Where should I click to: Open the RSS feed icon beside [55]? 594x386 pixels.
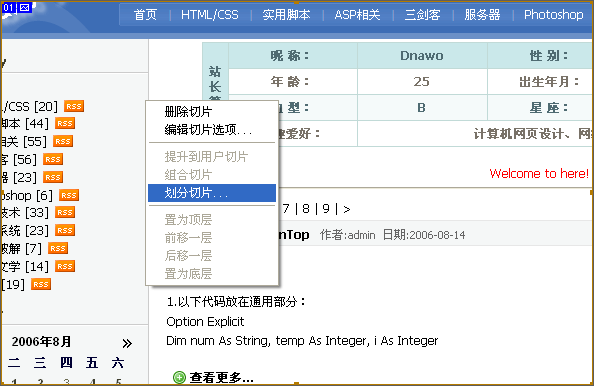click(x=63, y=141)
